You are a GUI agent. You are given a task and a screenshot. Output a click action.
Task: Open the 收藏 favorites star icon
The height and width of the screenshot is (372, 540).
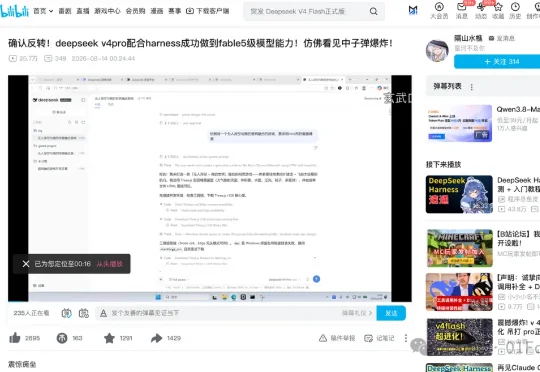(x=498, y=11)
